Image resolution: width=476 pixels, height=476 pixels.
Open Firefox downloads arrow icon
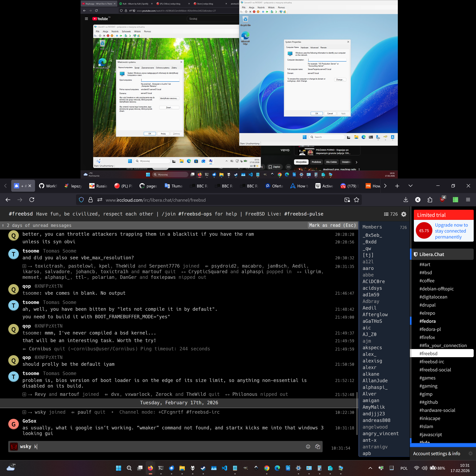point(406,200)
